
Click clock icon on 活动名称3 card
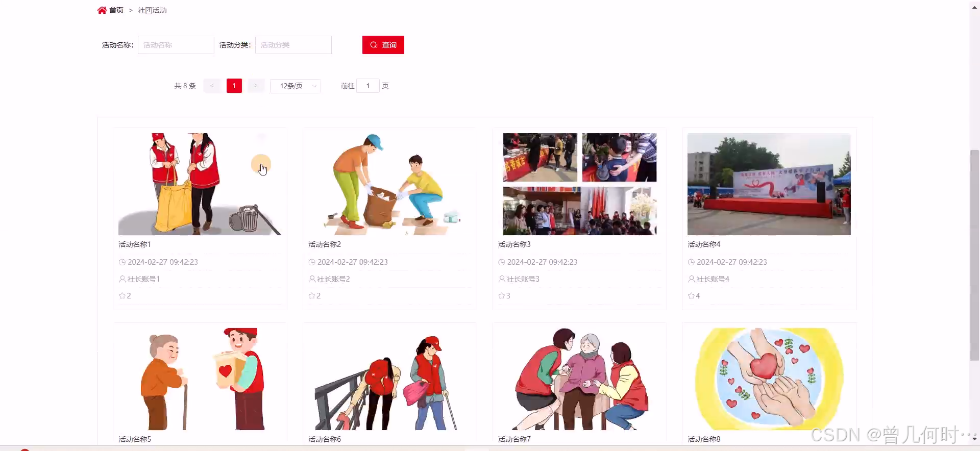502,262
